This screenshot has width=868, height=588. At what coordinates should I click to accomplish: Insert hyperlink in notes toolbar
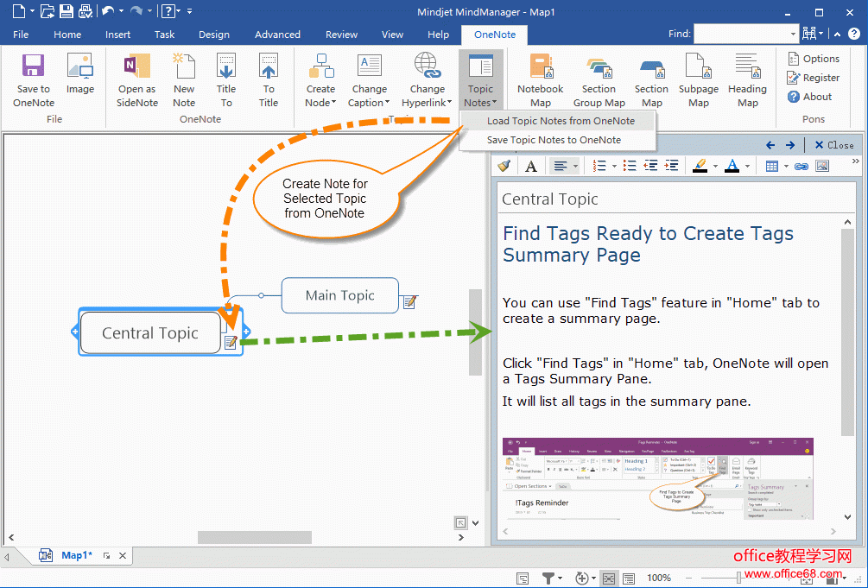(801, 166)
